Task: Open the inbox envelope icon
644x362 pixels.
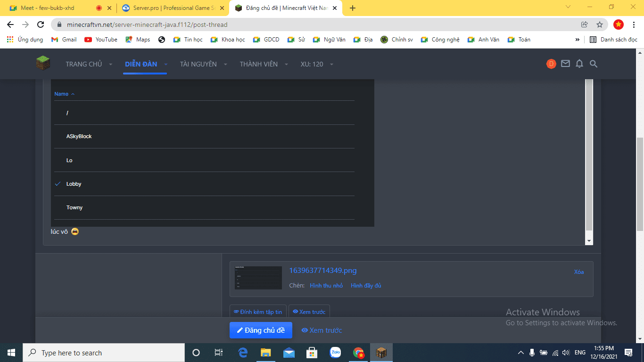Action: pyautogui.click(x=565, y=64)
